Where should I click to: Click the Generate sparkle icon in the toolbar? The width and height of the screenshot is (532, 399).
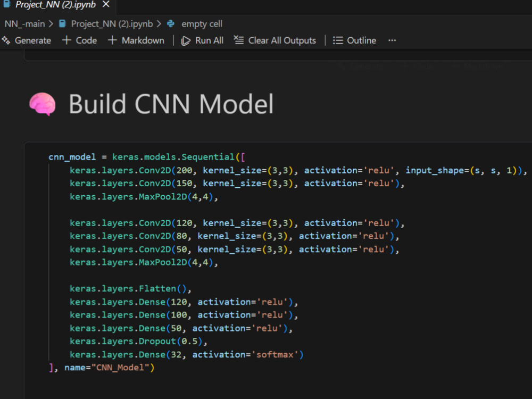pos(6,40)
